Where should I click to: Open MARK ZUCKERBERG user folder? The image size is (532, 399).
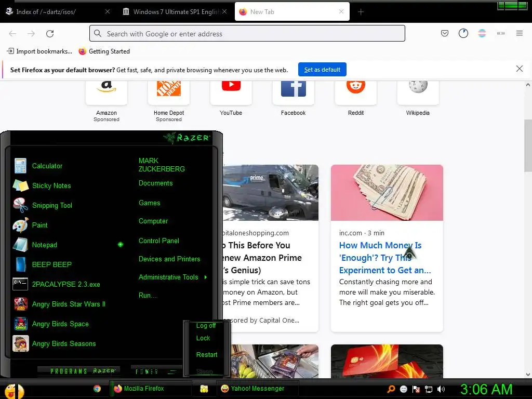point(162,165)
